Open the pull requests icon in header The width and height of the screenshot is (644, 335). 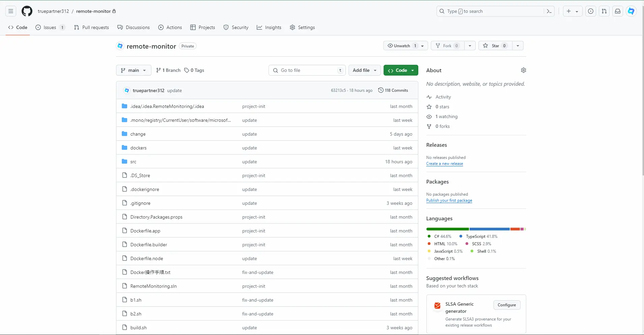coord(604,11)
